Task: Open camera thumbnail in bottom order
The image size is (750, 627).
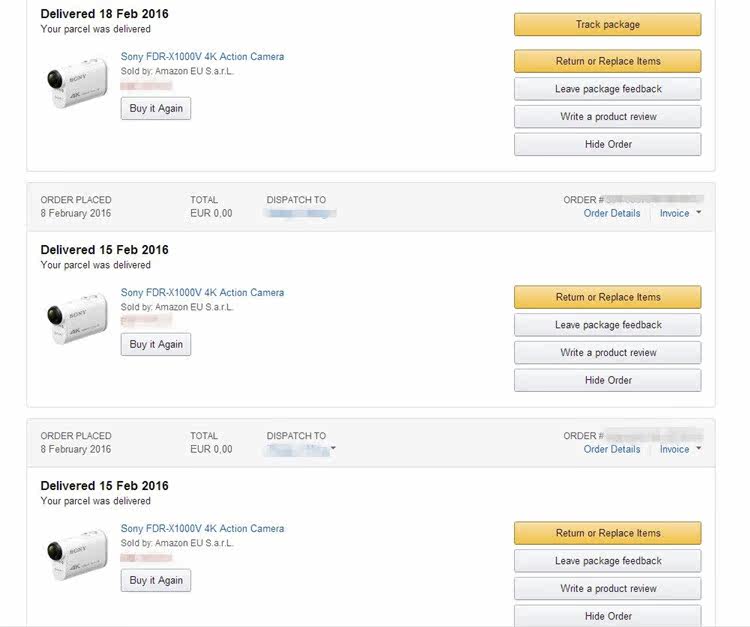Action: pyautogui.click(x=77, y=554)
